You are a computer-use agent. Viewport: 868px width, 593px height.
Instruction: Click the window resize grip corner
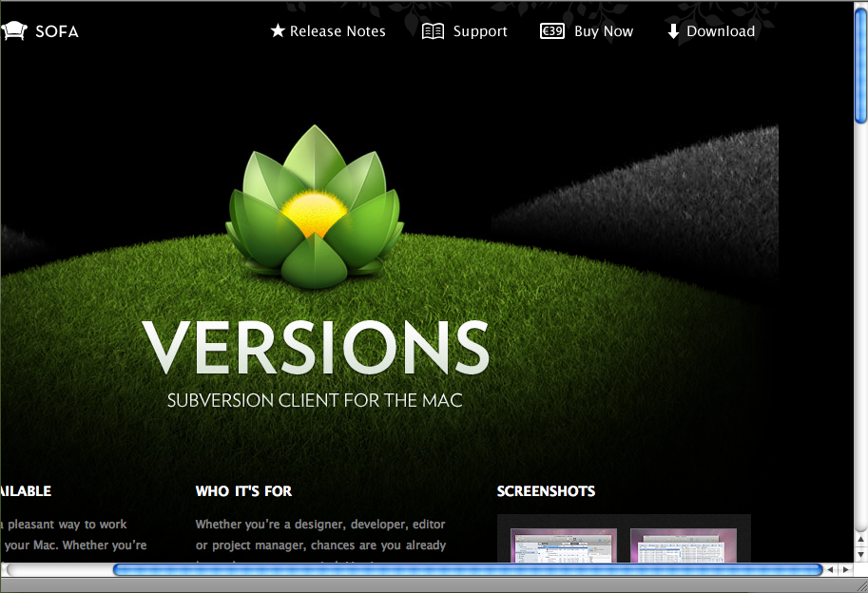860,585
